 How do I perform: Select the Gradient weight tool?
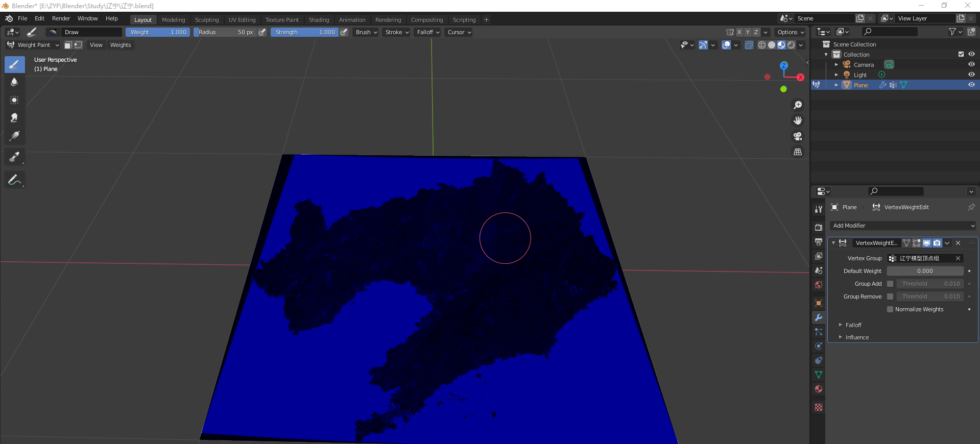[x=14, y=136]
